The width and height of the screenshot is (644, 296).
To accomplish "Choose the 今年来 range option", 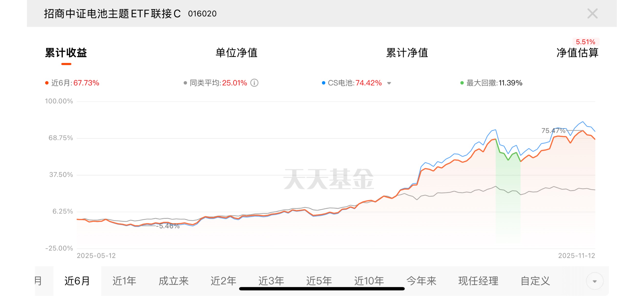I will (x=421, y=281).
